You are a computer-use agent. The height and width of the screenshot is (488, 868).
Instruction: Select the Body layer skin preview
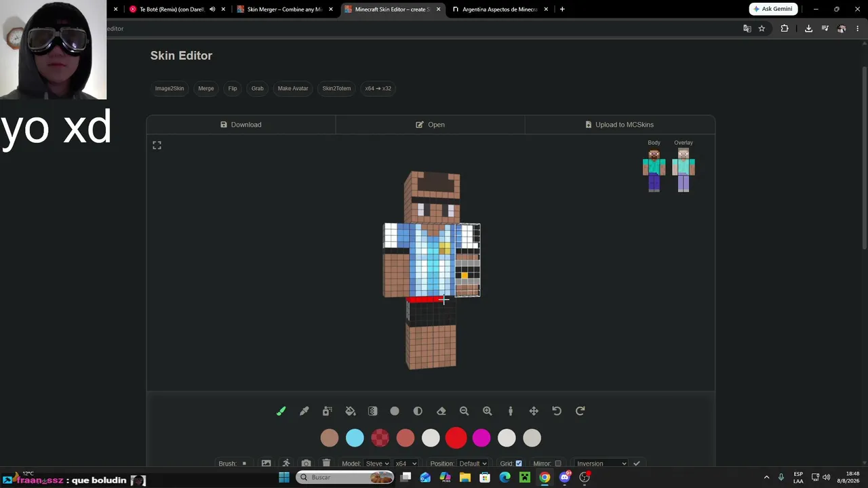(x=654, y=170)
